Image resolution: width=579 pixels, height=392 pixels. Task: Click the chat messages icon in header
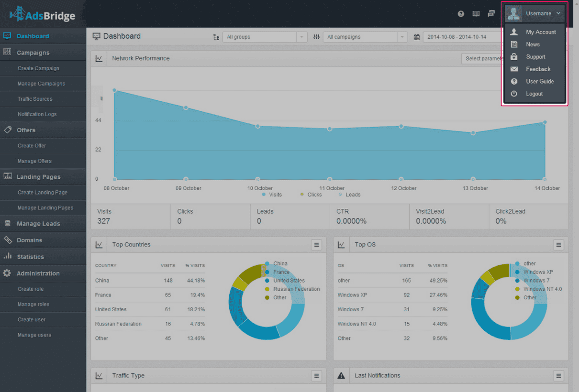click(491, 13)
